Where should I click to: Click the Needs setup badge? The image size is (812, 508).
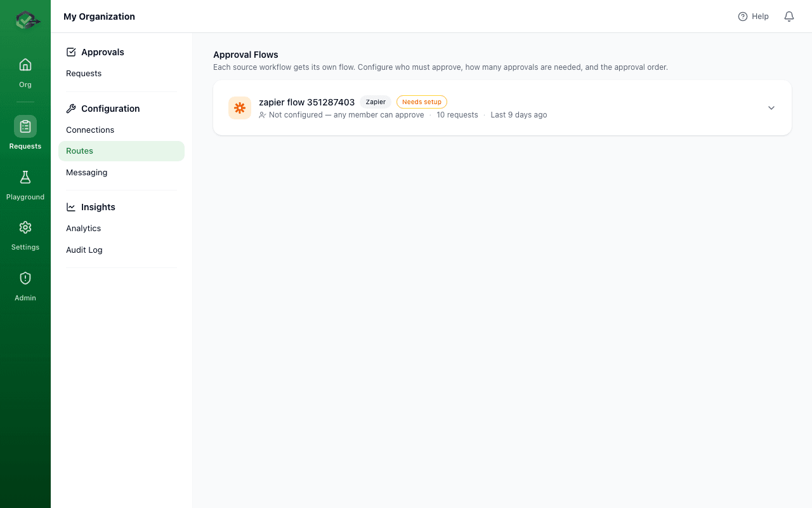click(x=421, y=102)
